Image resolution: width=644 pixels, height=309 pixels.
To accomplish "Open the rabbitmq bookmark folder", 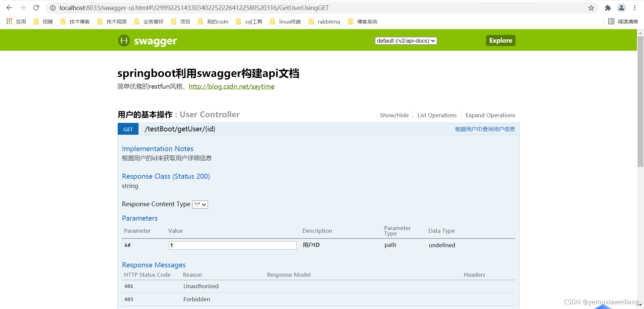I will coord(324,21).
